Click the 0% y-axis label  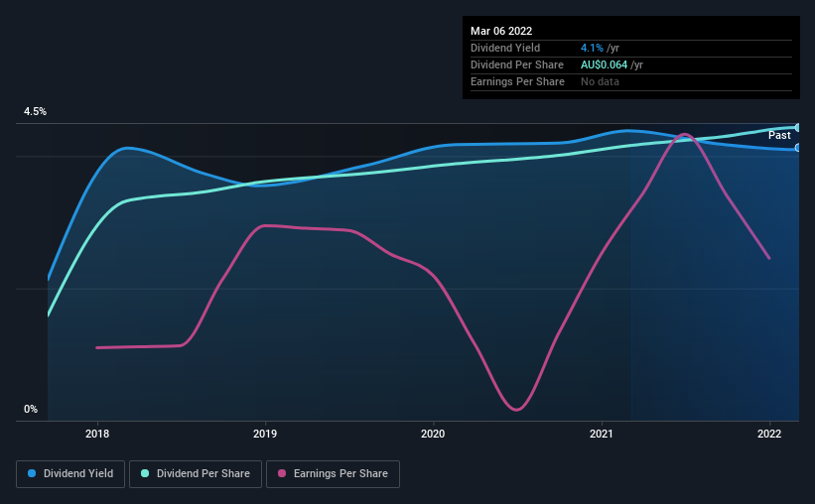pos(31,410)
